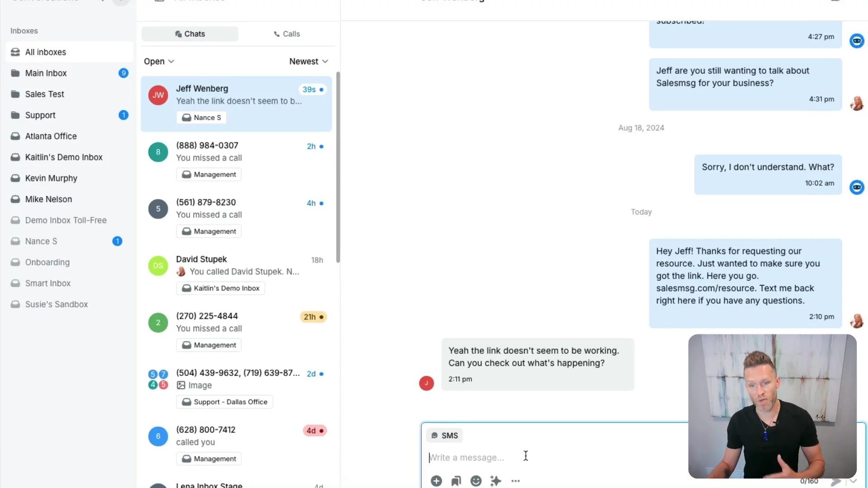Image resolution: width=868 pixels, height=488 pixels.
Task: Click the plus attachment icon in composer
Action: click(x=436, y=481)
